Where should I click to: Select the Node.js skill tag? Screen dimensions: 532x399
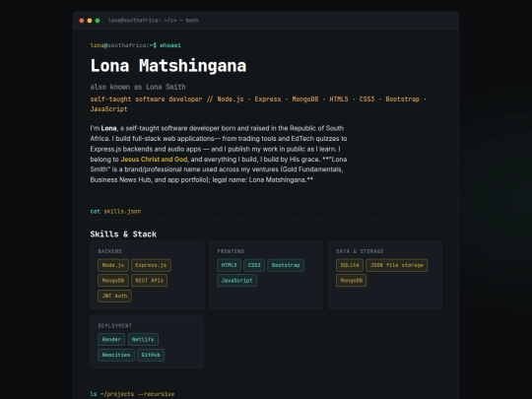tap(113, 265)
